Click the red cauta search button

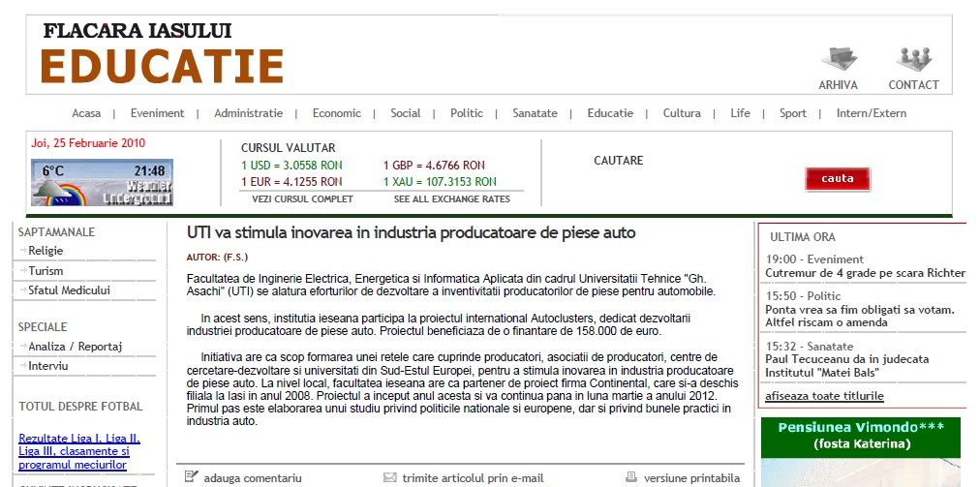[838, 179]
